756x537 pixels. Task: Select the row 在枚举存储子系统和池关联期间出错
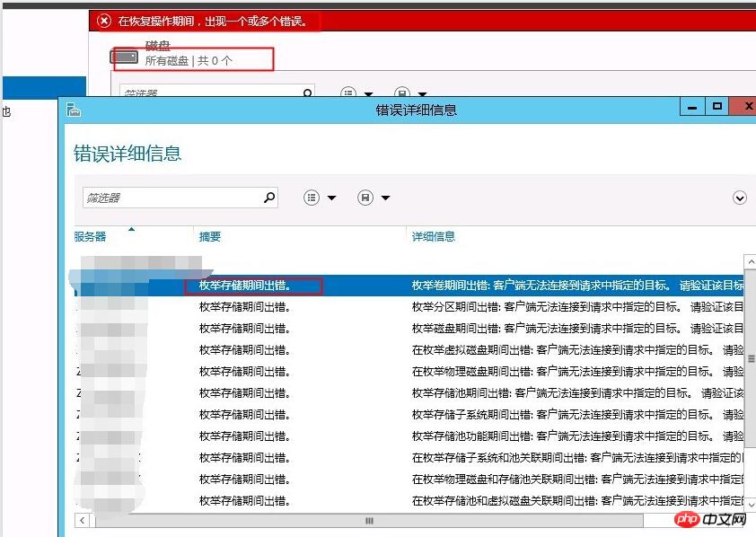click(409, 458)
